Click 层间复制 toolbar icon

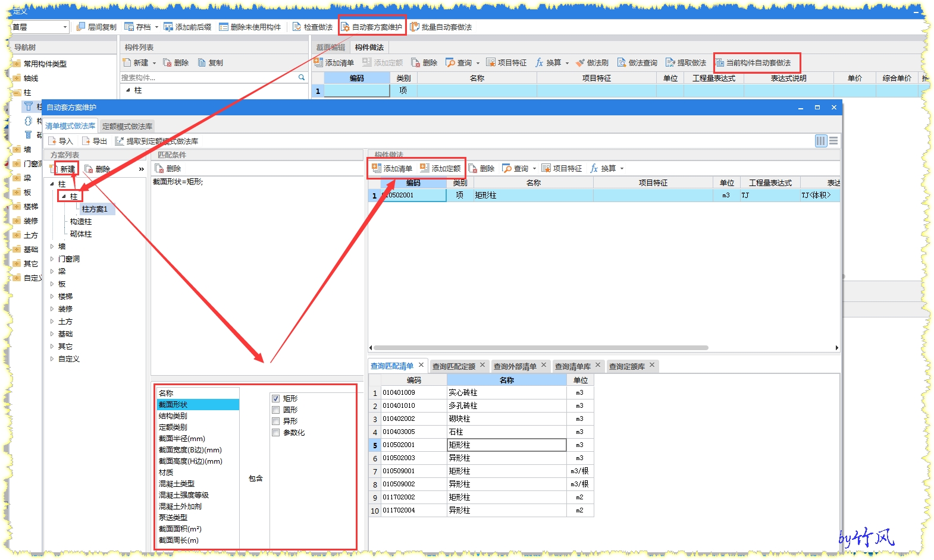81,27
